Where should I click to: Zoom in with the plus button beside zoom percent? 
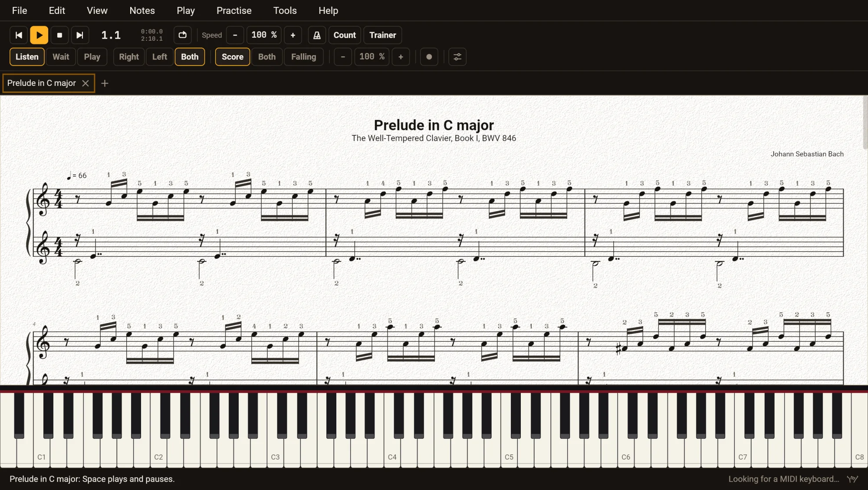(x=401, y=57)
